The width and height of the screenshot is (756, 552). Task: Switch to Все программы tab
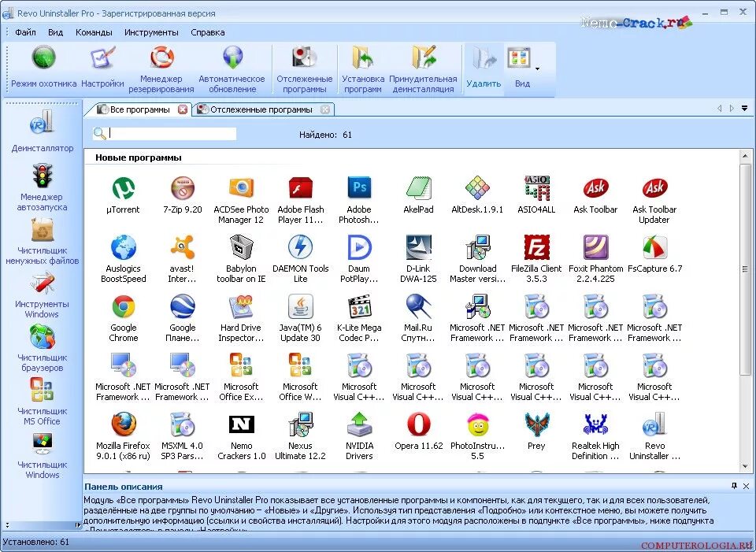140,109
